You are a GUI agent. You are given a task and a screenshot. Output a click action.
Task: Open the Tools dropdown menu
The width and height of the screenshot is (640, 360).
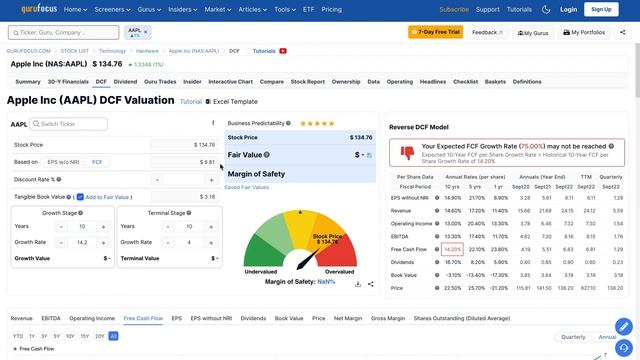pyautogui.click(x=285, y=9)
